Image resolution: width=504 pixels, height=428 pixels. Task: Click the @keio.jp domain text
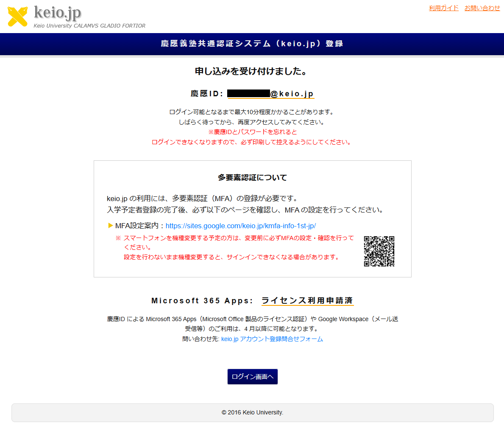(292, 94)
